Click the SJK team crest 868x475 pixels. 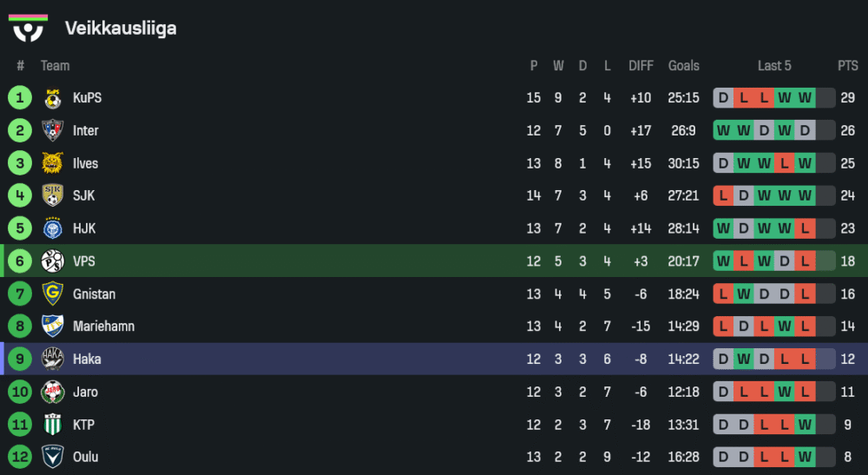[53, 196]
